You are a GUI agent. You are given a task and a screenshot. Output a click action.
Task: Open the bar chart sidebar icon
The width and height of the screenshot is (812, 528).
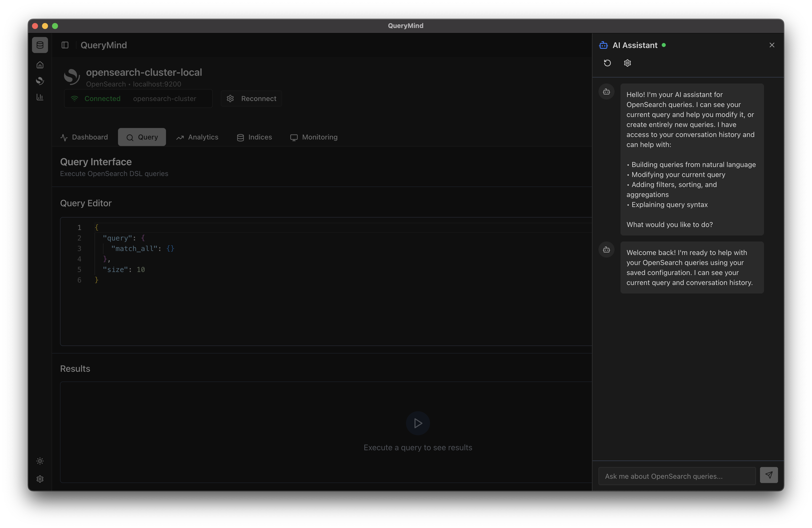click(40, 97)
